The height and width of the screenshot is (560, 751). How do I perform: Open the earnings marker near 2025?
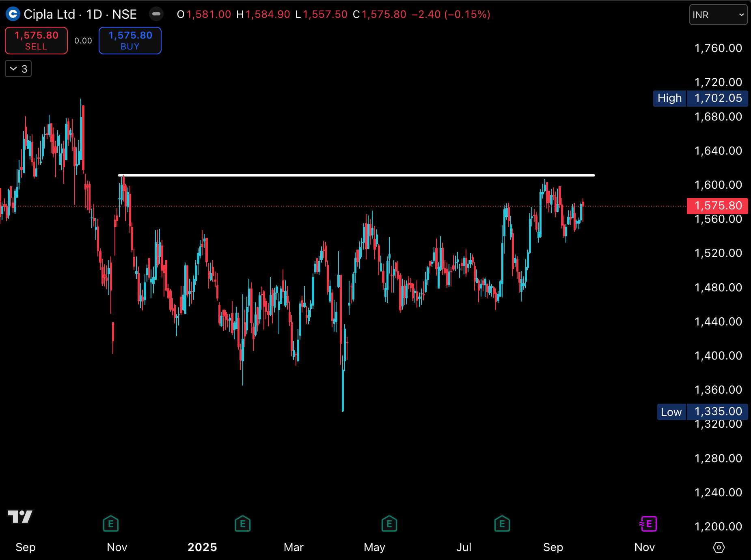click(x=243, y=523)
